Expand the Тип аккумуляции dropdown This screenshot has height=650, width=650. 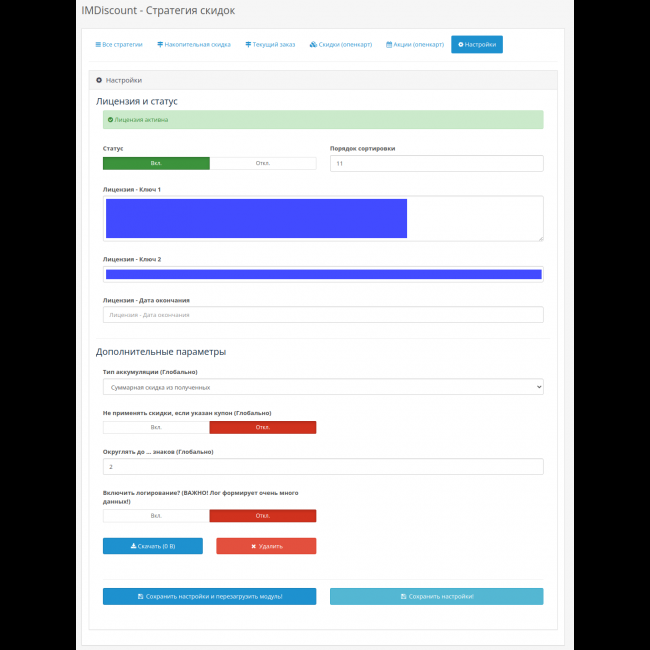[x=323, y=386]
